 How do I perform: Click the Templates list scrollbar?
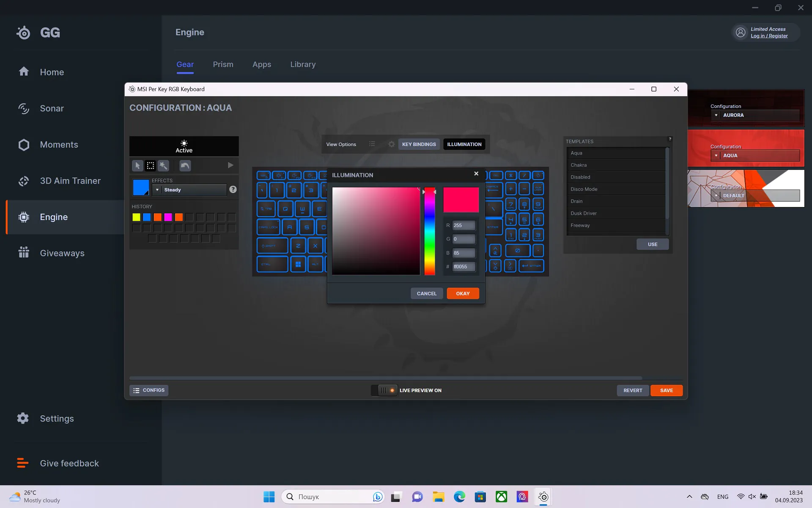(x=667, y=184)
